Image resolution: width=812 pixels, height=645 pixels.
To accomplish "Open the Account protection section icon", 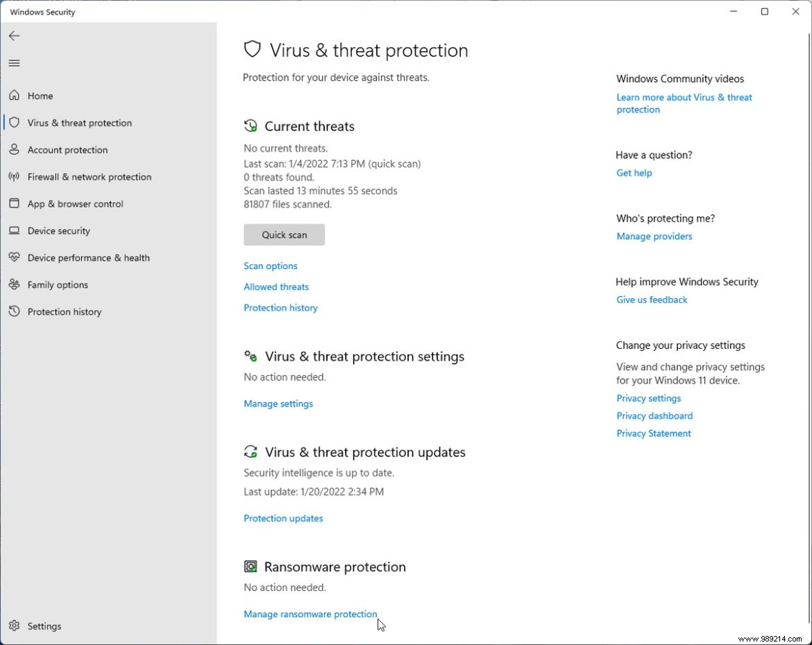I will (x=15, y=150).
